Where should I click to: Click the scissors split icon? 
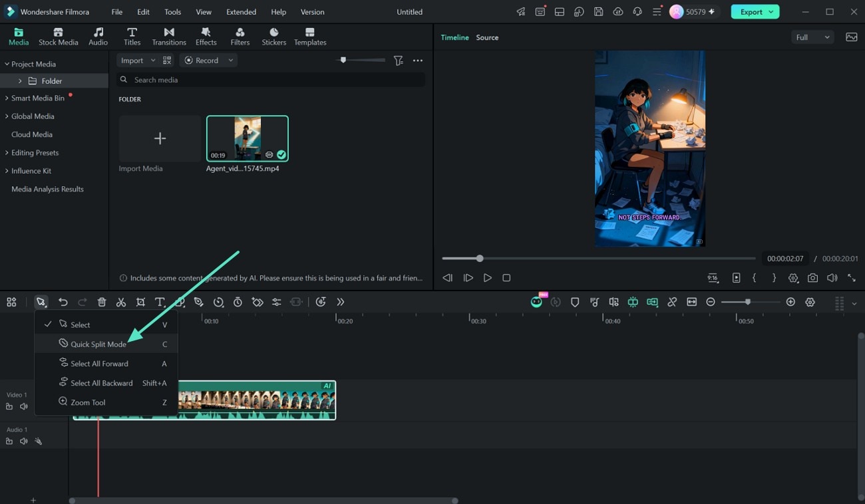pyautogui.click(x=121, y=302)
